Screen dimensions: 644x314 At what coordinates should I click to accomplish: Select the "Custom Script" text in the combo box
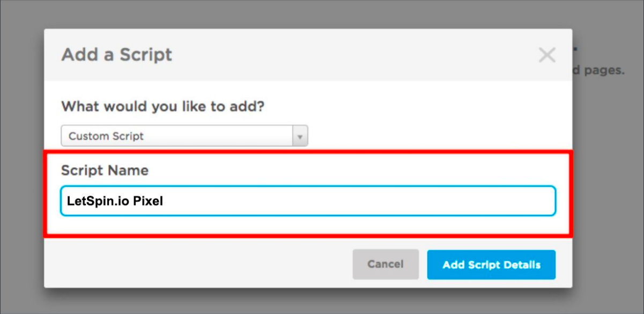click(106, 136)
